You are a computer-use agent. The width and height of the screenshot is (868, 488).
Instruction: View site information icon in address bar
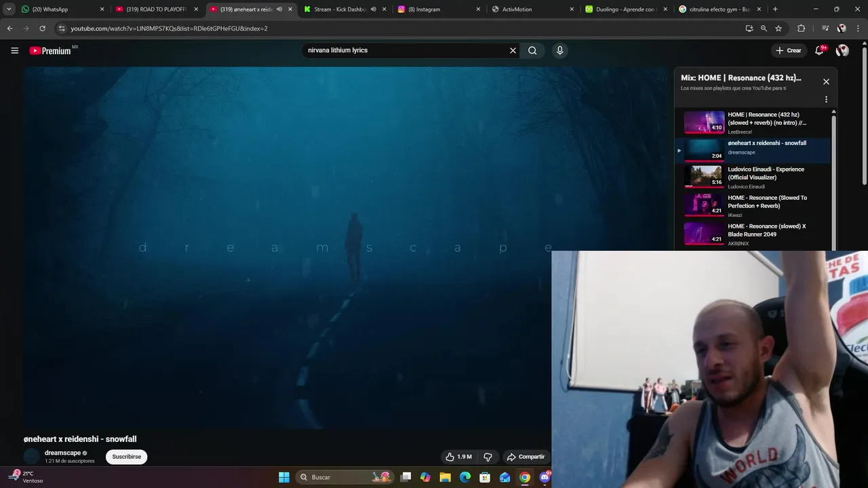pos(62,28)
